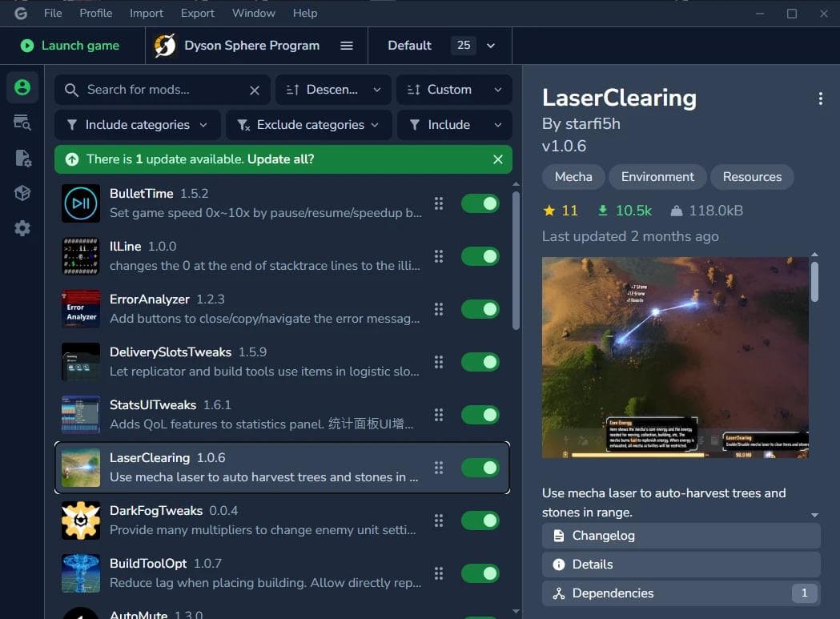Dismiss the update available banner
Screen dimensions: 840x619
click(x=498, y=159)
